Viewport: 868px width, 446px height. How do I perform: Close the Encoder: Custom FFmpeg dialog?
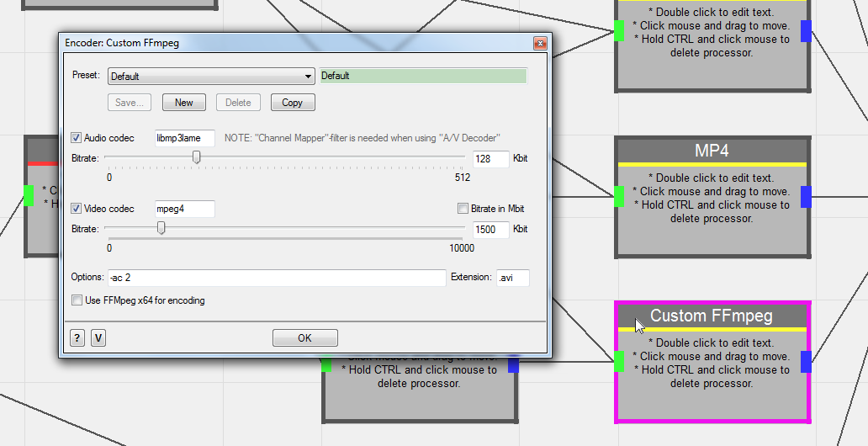click(x=540, y=43)
